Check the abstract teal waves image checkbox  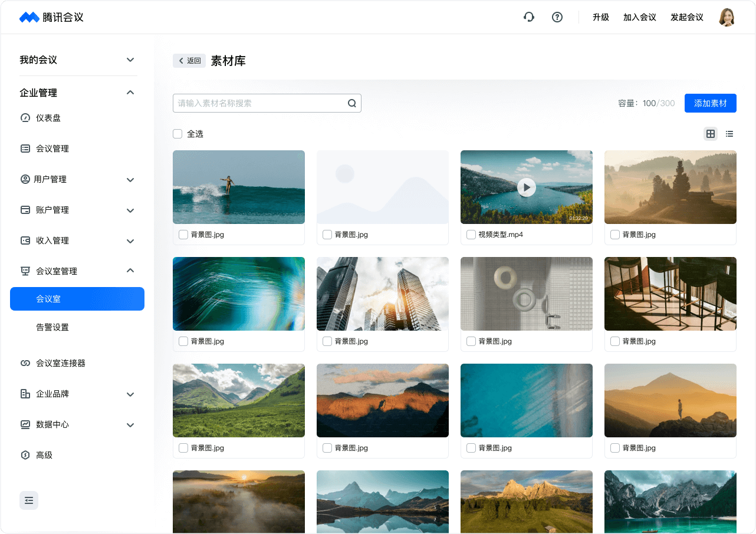coord(183,341)
